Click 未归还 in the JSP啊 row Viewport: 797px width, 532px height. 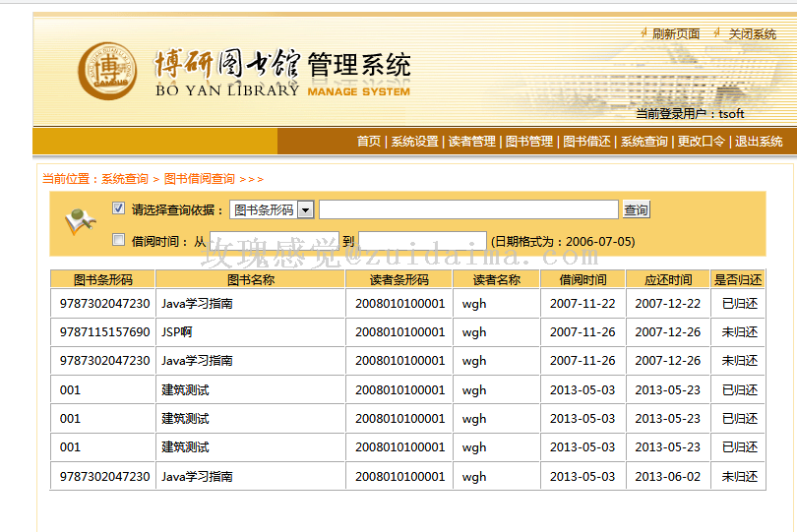coord(740,332)
